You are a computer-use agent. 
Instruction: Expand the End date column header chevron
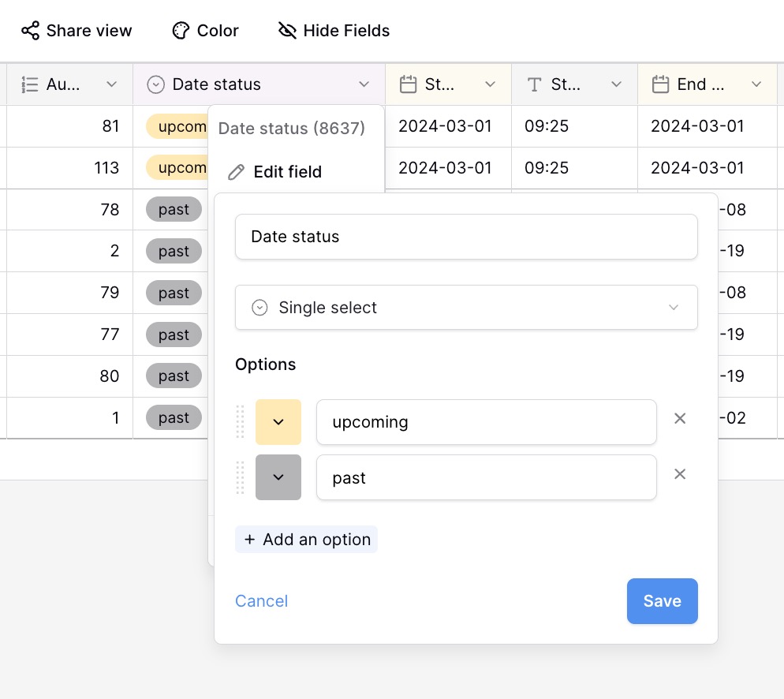(756, 84)
